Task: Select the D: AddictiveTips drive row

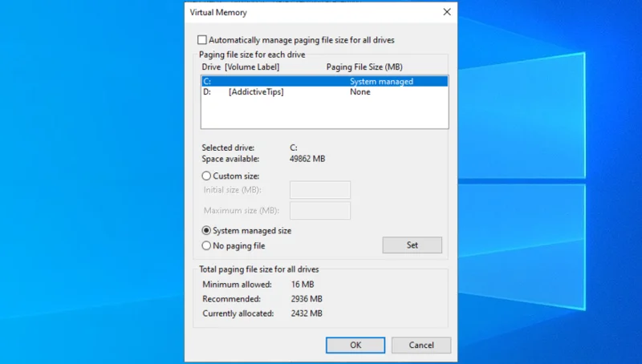Action: (x=325, y=92)
